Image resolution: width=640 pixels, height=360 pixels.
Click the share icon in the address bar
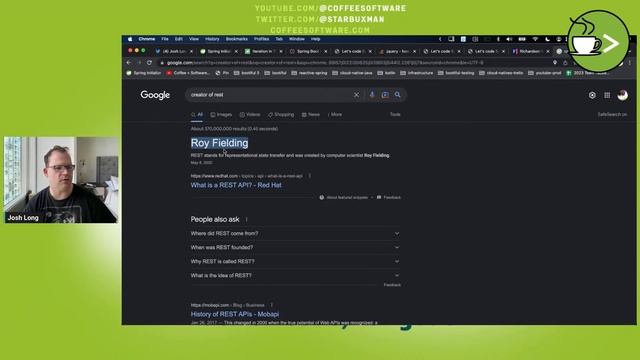565,62
